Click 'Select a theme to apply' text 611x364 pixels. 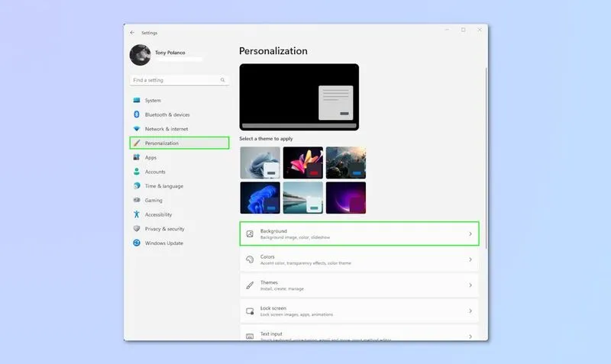(266, 139)
